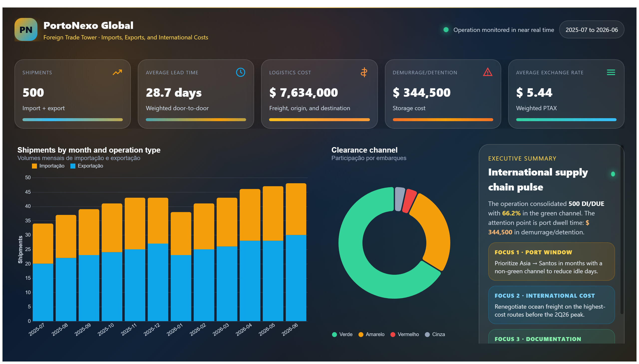Open the Focus 2 International Cost card

pos(551,305)
